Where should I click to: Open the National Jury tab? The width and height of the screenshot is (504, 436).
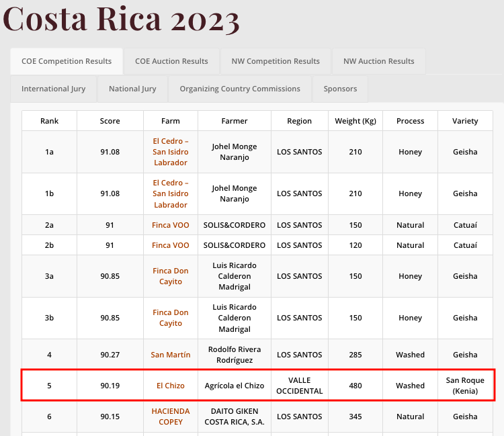click(x=132, y=89)
